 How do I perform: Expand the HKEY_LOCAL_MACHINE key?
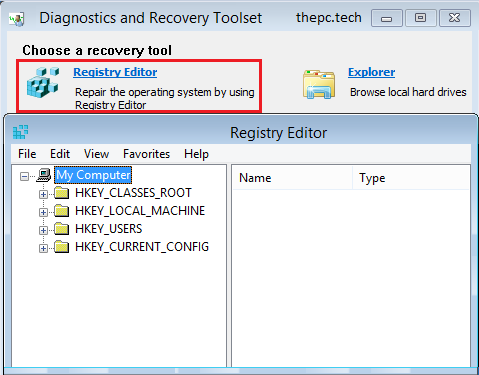[x=43, y=212]
